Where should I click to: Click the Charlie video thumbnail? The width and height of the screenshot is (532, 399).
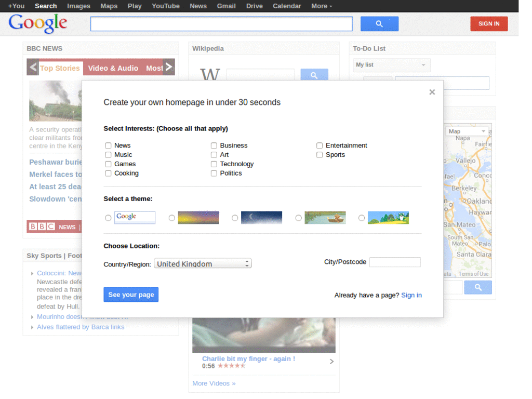click(263, 335)
